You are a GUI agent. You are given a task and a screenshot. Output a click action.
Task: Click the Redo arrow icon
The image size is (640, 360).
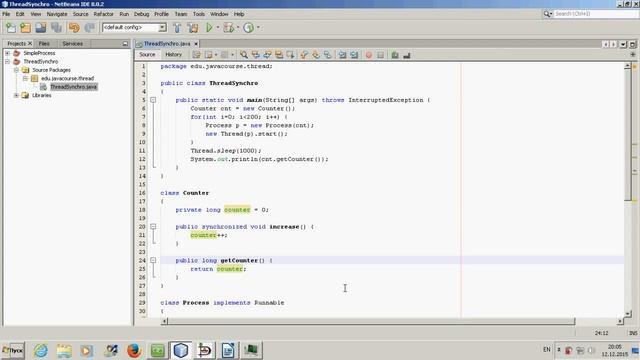tap(89, 28)
